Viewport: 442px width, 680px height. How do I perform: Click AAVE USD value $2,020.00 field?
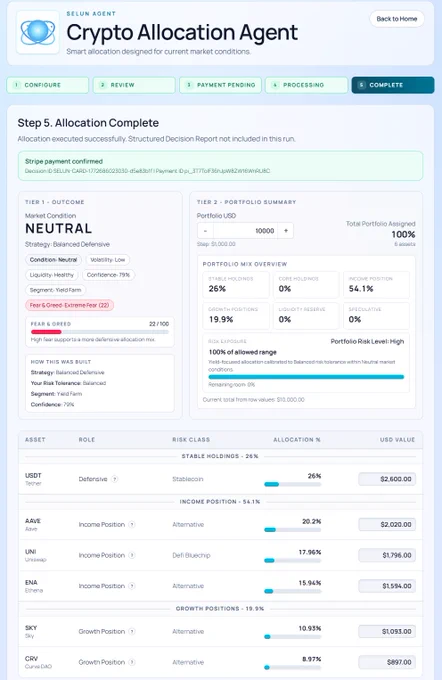(x=387, y=525)
